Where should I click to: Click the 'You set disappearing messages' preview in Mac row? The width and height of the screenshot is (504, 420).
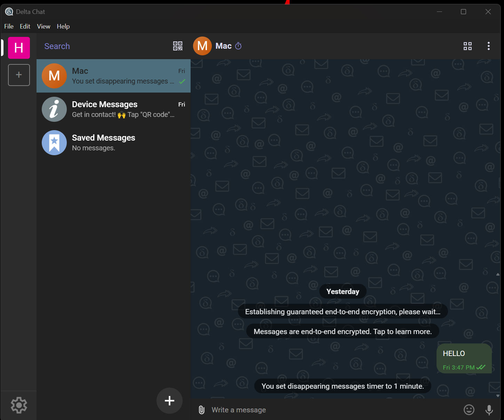click(123, 81)
